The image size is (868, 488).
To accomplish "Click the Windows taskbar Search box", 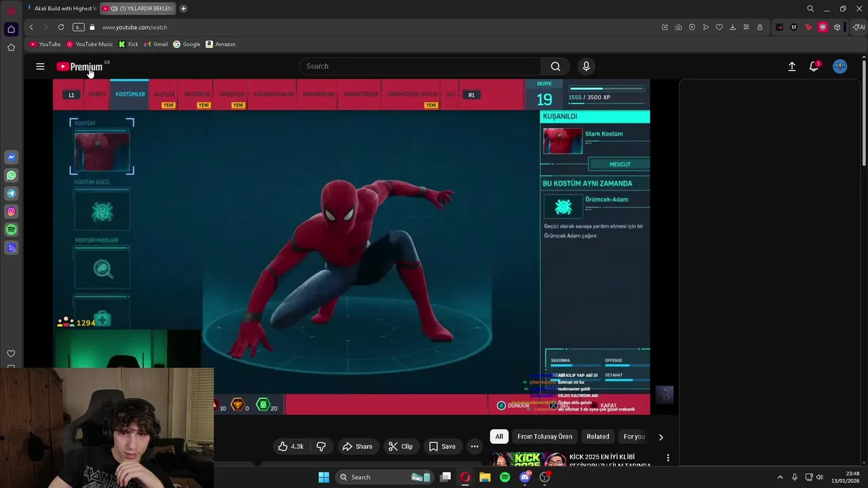I will 384,477.
